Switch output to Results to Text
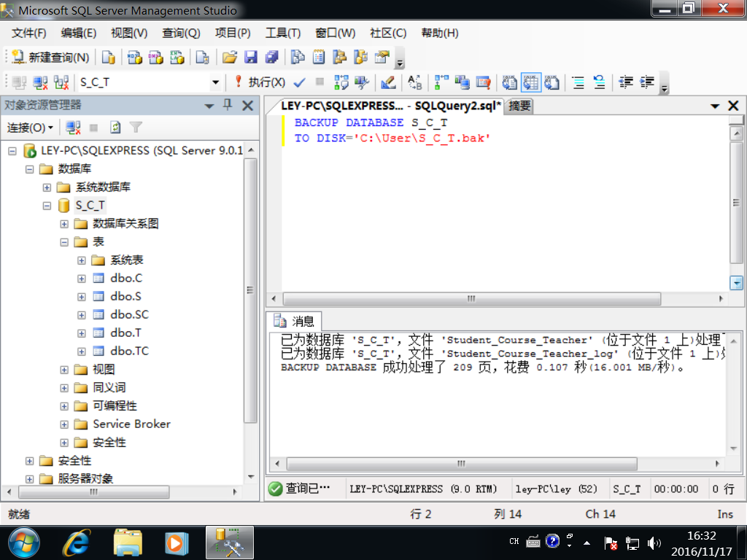 coord(510,82)
